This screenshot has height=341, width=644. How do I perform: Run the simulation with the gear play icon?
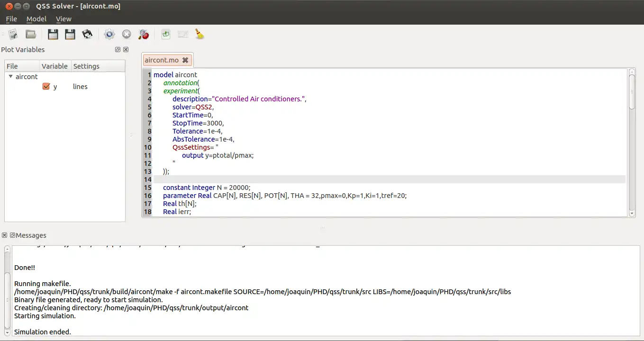(109, 34)
